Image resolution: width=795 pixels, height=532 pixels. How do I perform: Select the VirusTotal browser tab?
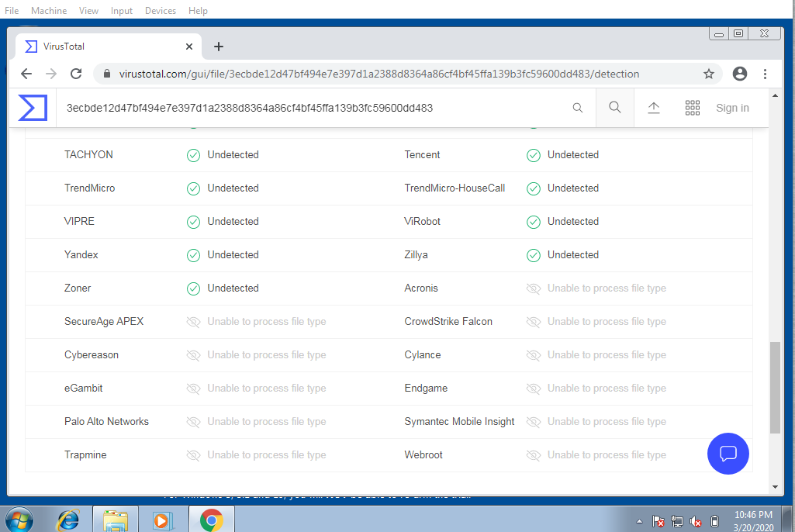pyautogui.click(x=109, y=47)
